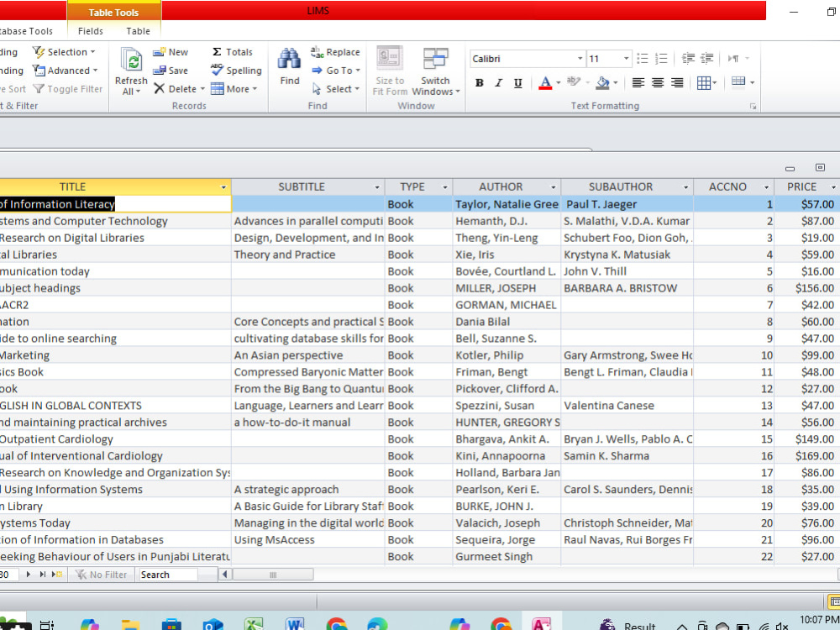The image size is (840, 630).
Task: Click the Totals sigma icon
Action: (x=217, y=52)
